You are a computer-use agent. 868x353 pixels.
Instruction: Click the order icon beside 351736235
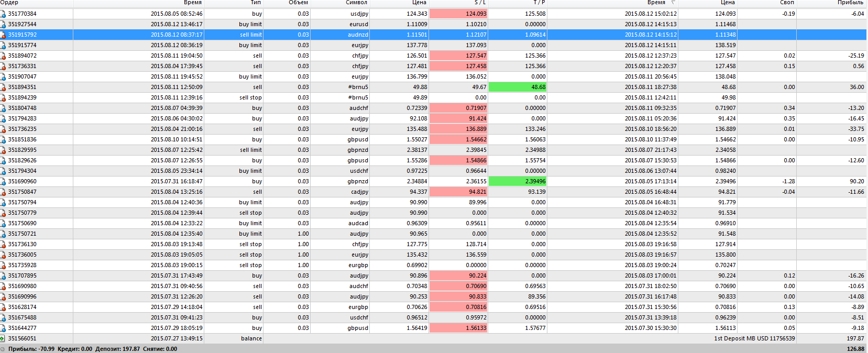(3, 129)
